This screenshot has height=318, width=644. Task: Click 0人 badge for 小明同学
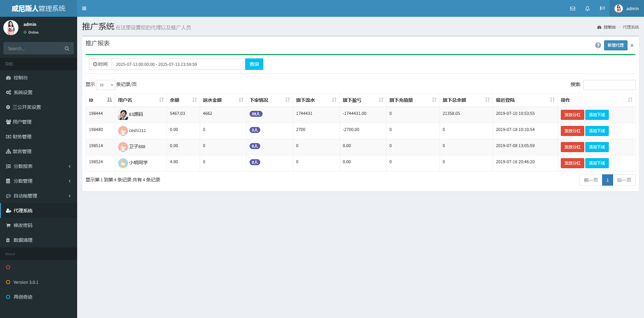click(255, 162)
